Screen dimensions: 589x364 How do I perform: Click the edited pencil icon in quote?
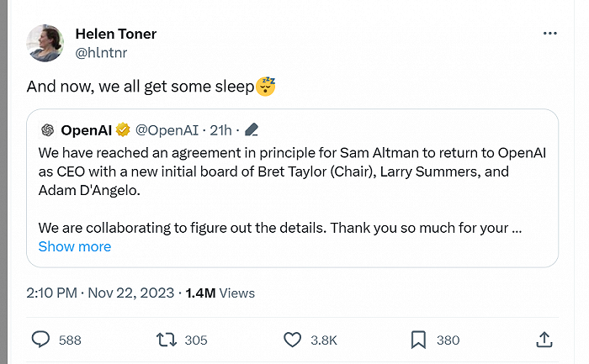coord(251,130)
